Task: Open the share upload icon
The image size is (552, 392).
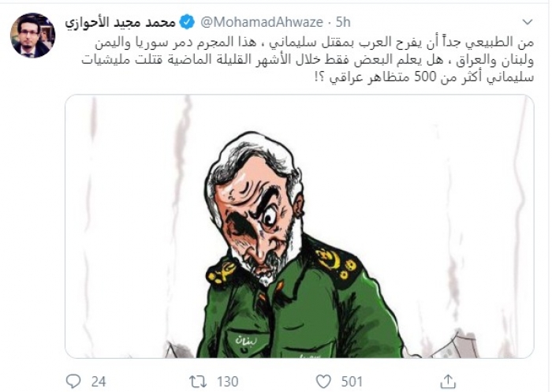Action: click(448, 382)
